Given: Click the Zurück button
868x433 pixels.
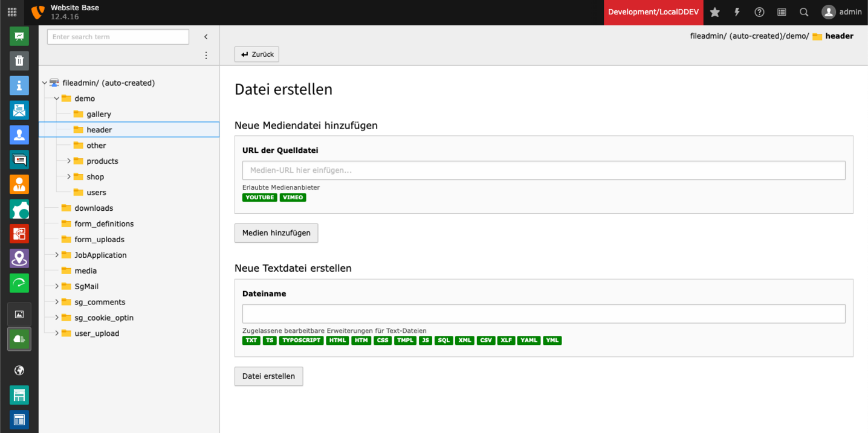Looking at the screenshot, I should point(256,54).
